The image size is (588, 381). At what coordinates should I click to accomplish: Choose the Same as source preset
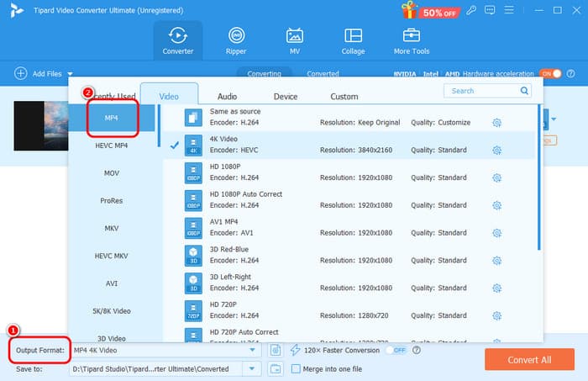(x=349, y=118)
